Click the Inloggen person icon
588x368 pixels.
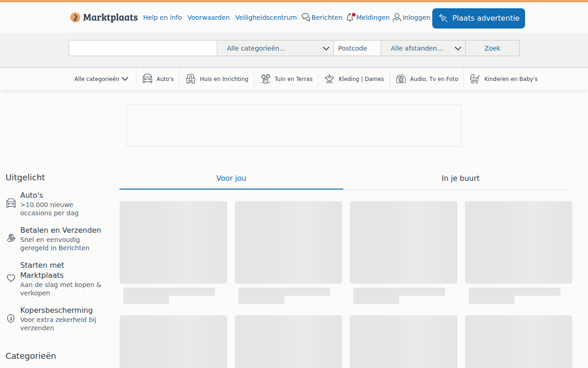tap(397, 17)
